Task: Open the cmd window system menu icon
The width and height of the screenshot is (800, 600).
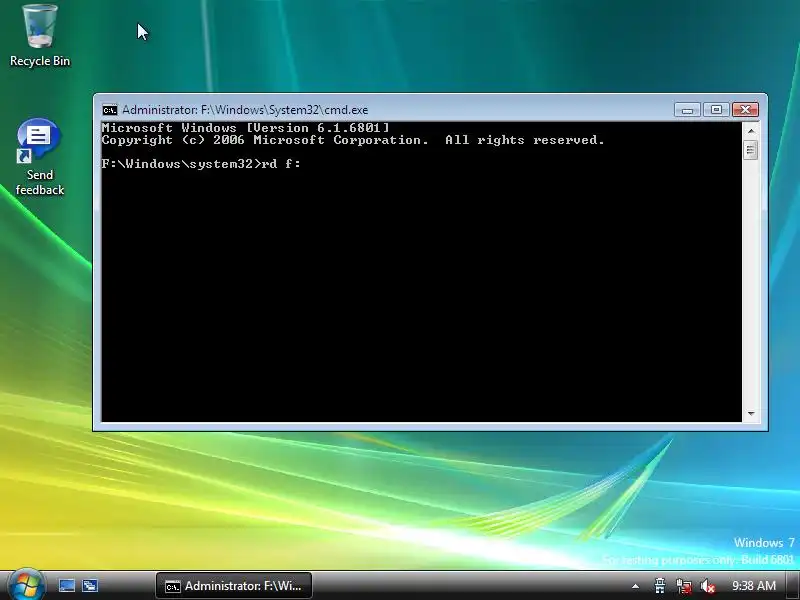Action: click(109, 110)
